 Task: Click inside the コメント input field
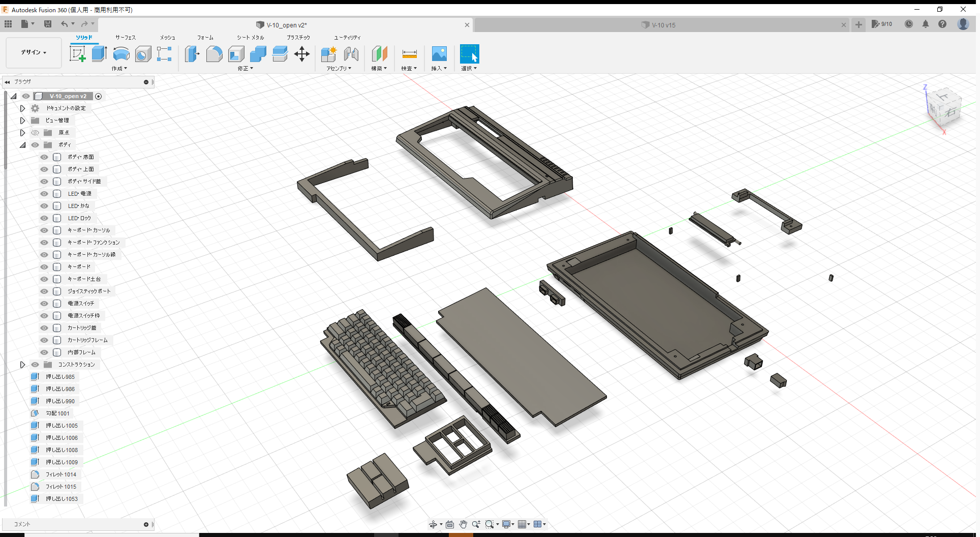(x=76, y=524)
